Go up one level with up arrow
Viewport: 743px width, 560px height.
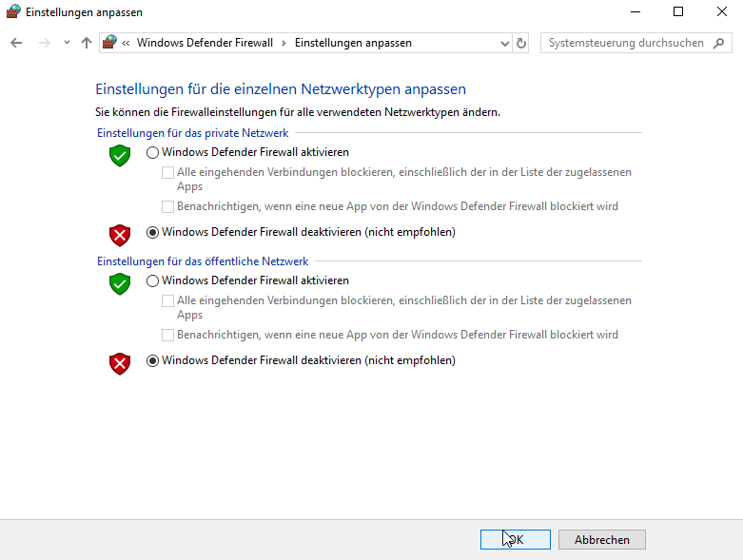[87, 43]
